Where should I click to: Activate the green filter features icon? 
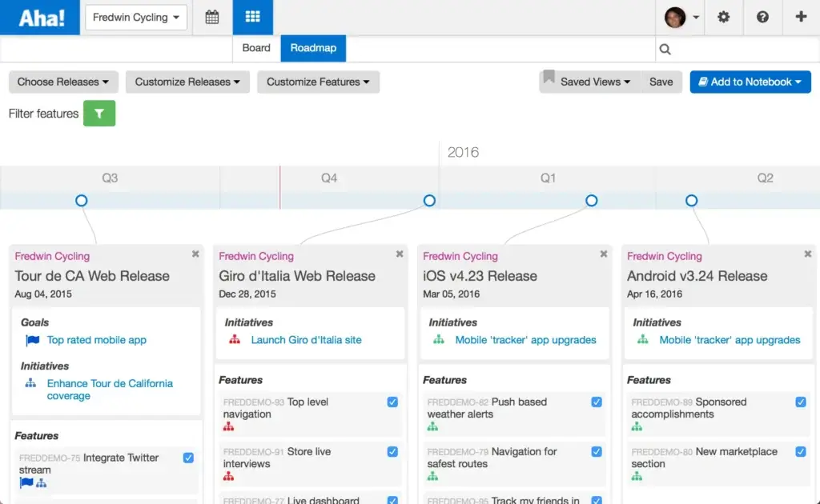(x=99, y=113)
